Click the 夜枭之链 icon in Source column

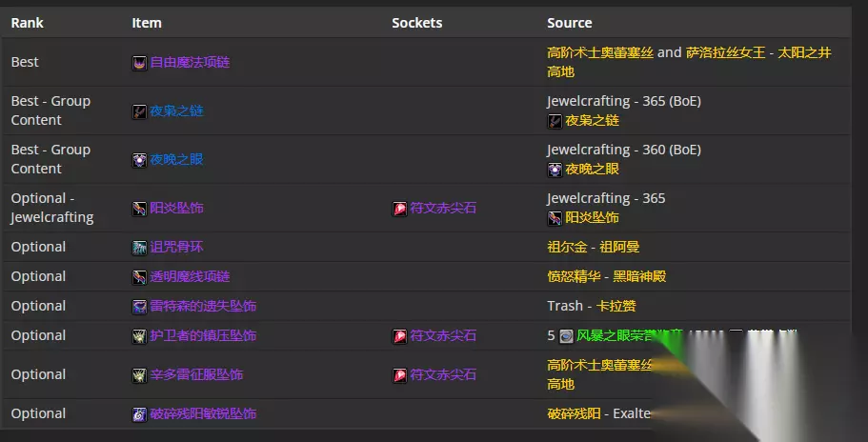coord(555,121)
